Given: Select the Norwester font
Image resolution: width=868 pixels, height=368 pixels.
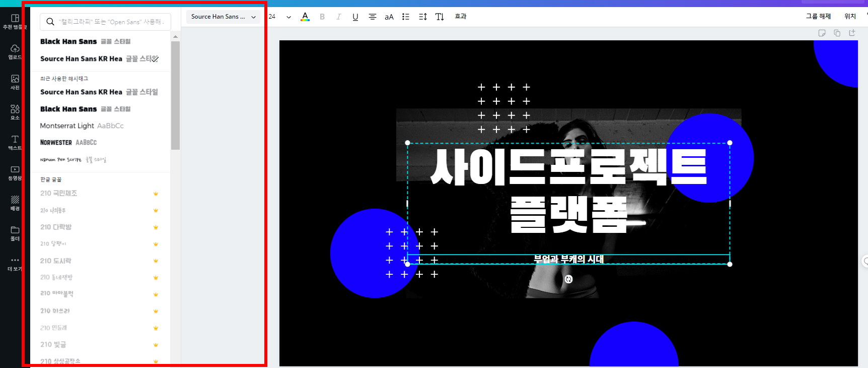Looking at the screenshot, I should point(68,143).
